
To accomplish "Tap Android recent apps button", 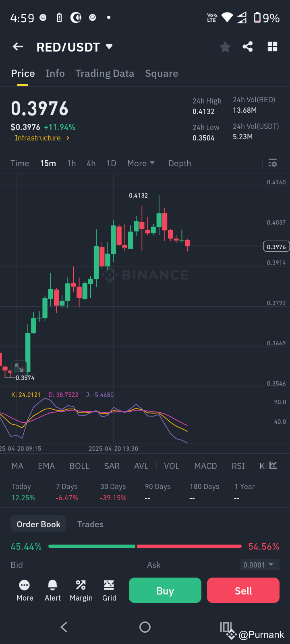I will [x=226, y=627].
